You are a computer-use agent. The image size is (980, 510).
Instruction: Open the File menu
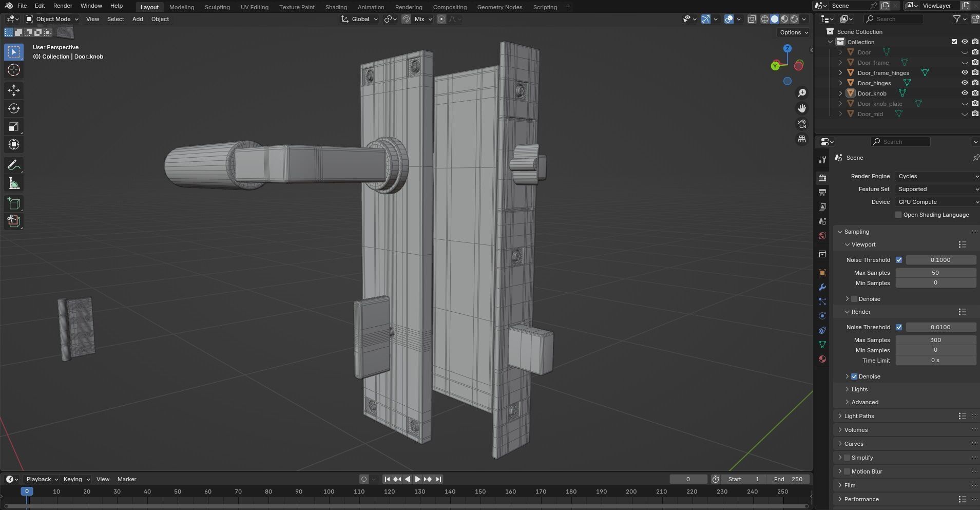pyautogui.click(x=22, y=6)
